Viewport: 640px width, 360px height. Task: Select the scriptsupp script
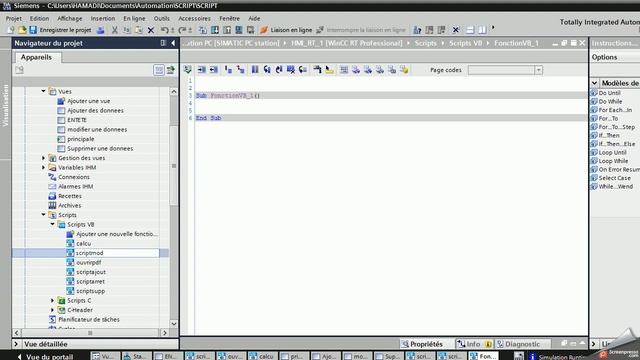click(91, 291)
